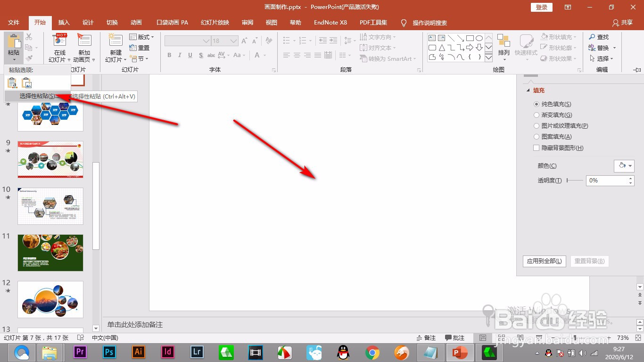The height and width of the screenshot is (362, 644).
Task: Click the 新建幻灯片 new slide icon
Action: coord(116,41)
